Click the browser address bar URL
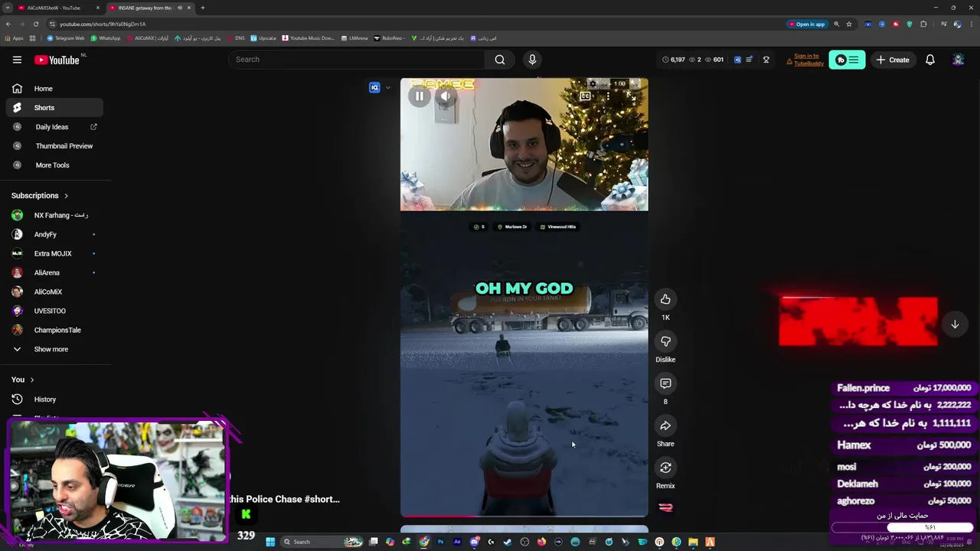Image resolution: width=980 pixels, height=551 pixels. 103,24
